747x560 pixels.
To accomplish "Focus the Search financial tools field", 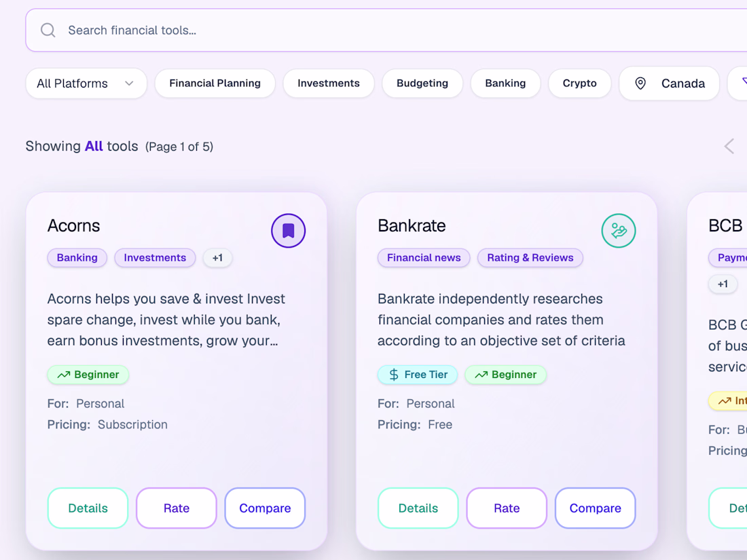I will 386,30.
